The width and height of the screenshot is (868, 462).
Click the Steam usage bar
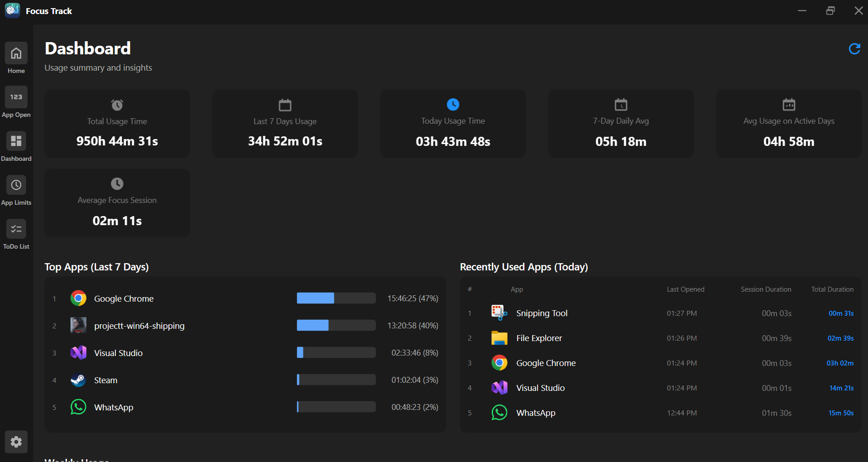coord(336,380)
